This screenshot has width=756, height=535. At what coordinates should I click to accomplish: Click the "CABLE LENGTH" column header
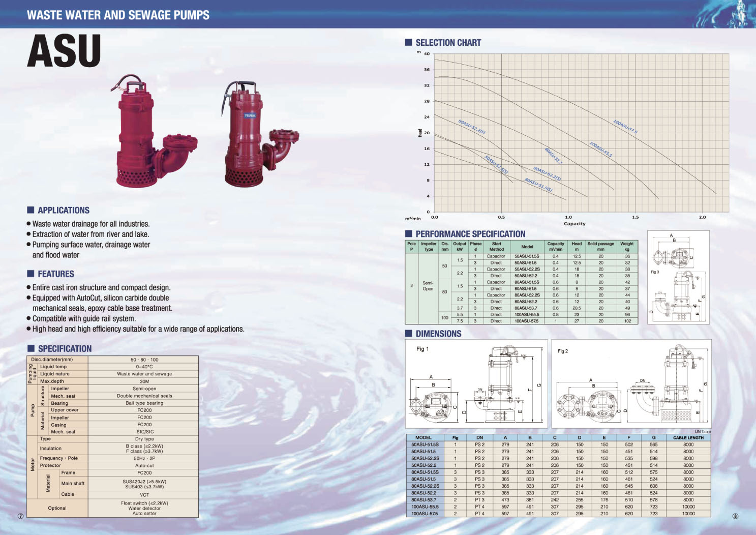[688, 437]
